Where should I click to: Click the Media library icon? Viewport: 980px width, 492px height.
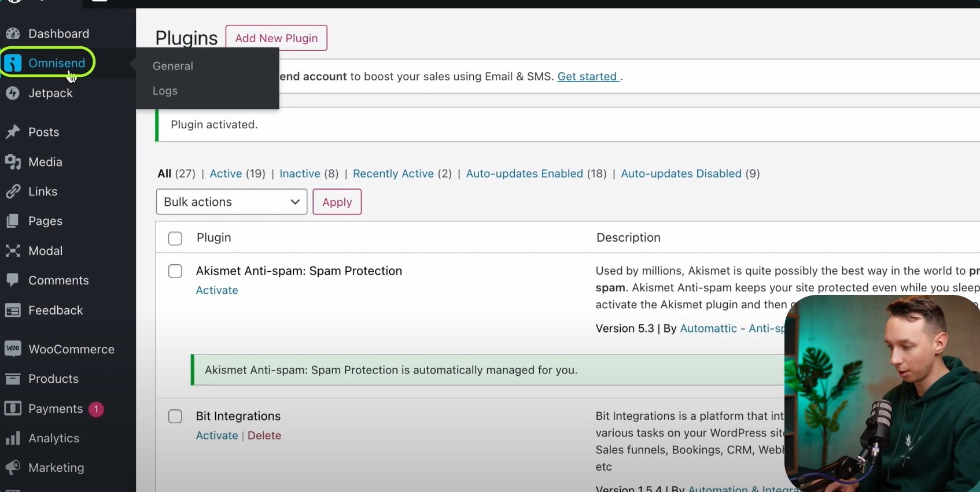[x=13, y=162]
